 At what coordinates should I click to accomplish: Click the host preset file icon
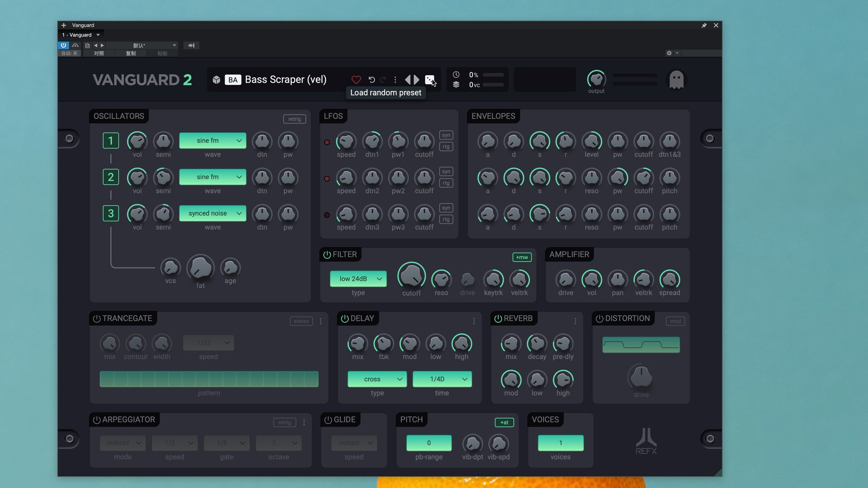[87, 45]
